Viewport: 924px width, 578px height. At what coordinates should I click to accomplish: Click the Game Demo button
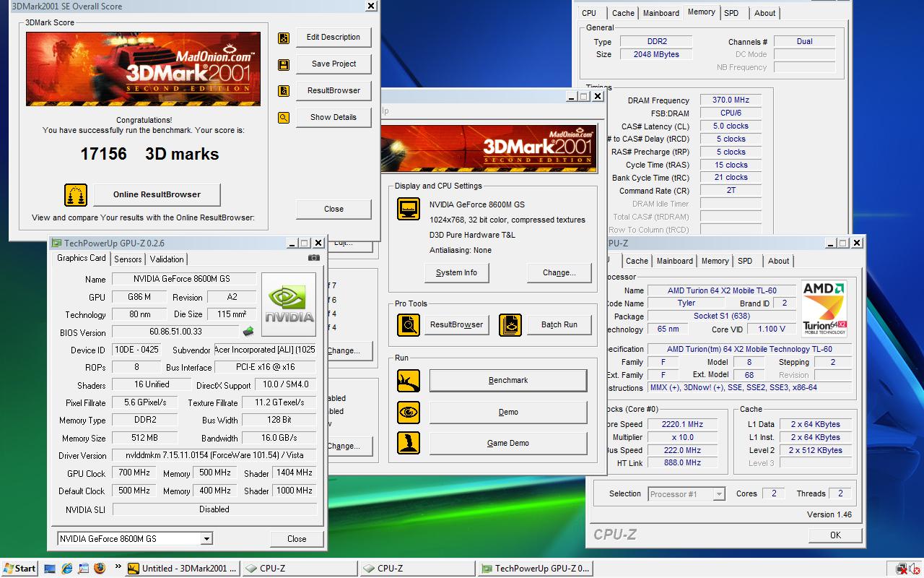coord(508,444)
